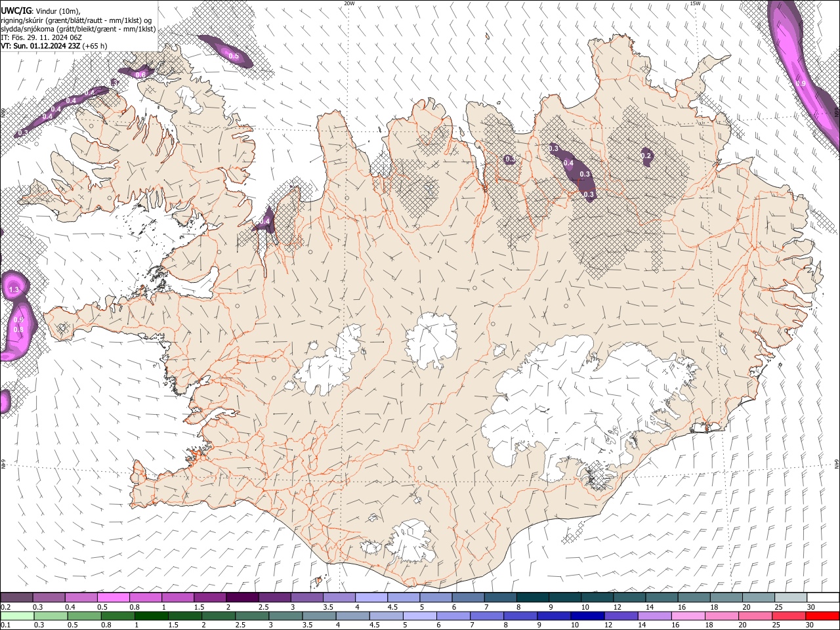Click the '0.8' value on western magenta patch
Viewport: 840px width, 630px height.
click(x=18, y=329)
